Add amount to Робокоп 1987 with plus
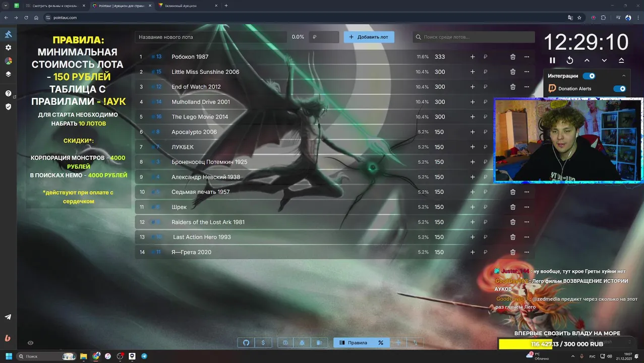The width and height of the screenshot is (644, 363). [473, 57]
